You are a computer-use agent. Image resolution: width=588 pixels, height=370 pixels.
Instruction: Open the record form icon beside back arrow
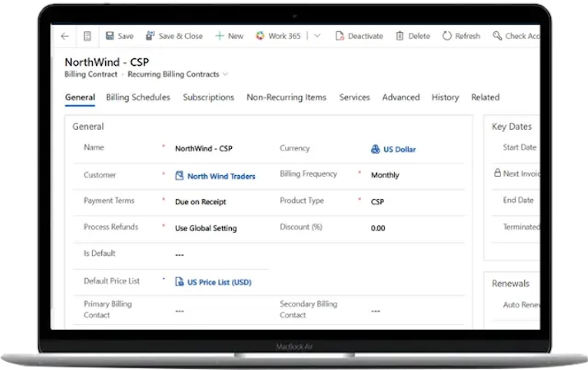(x=87, y=36)
